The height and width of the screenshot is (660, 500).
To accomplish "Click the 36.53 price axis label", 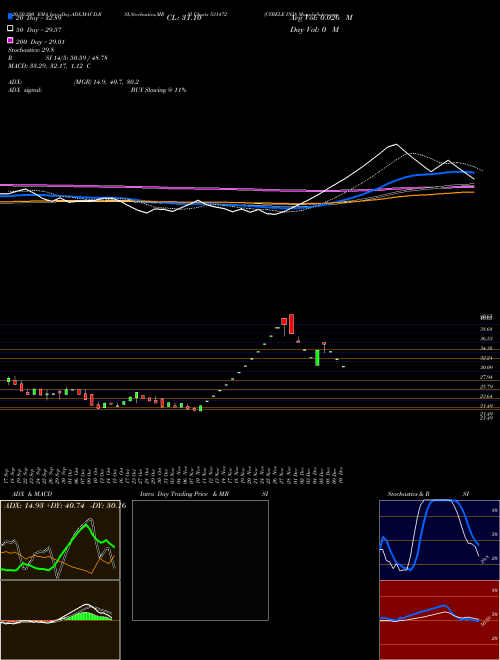I will point(487,338).
